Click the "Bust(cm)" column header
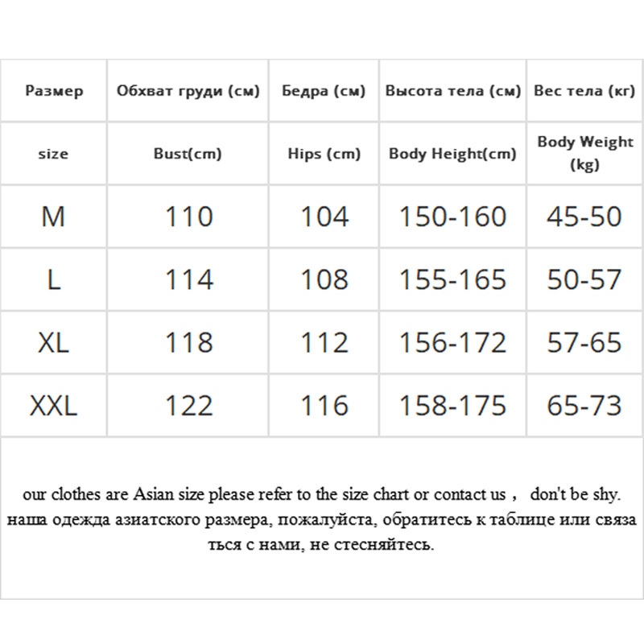The height and width of the screenshot is (644, 644). (188, 154)
